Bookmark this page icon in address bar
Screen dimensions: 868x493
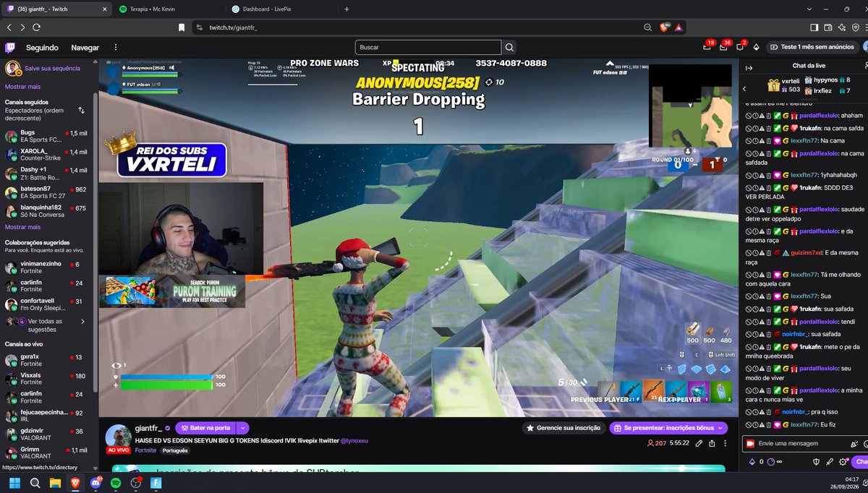click(182, 27)
